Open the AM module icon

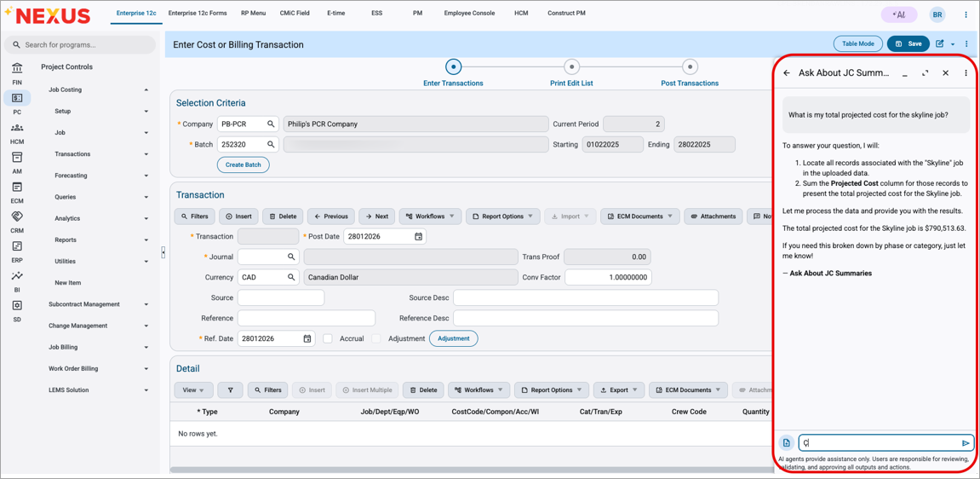(17, 157)
